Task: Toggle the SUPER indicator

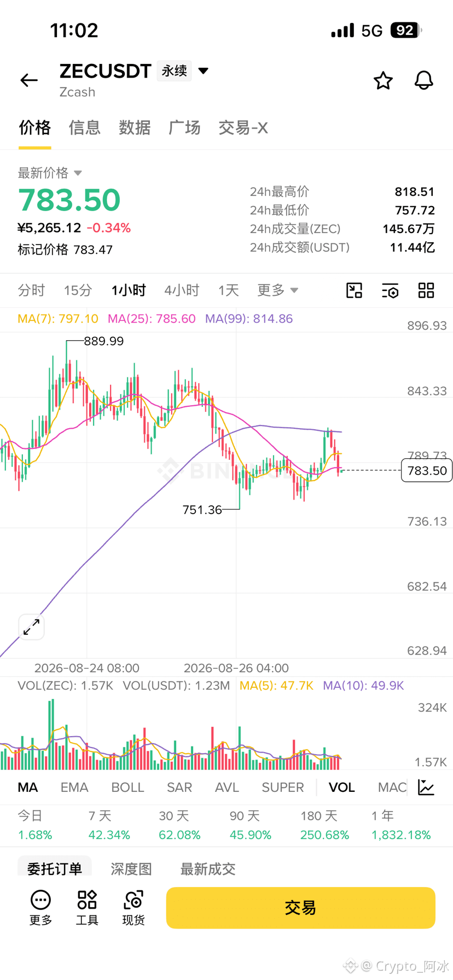Action: coord(283,787)
